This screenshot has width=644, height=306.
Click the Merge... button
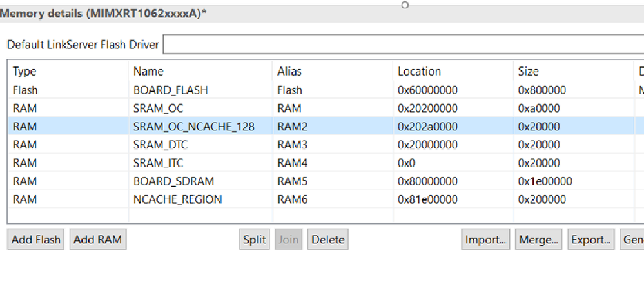(539, 240)
